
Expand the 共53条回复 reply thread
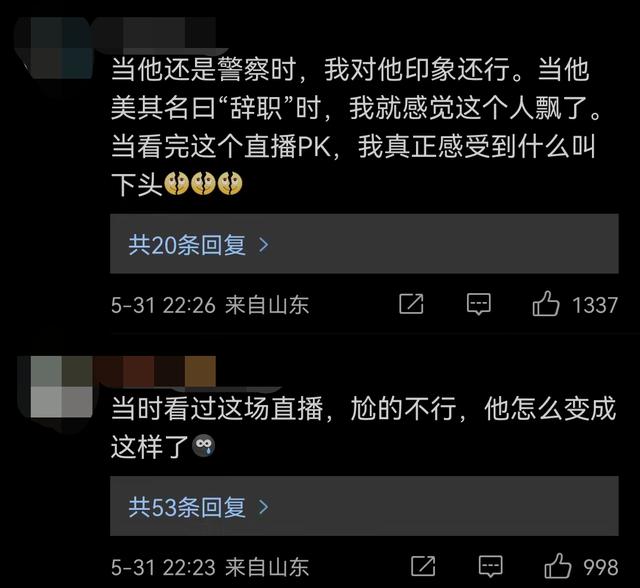pos(364,506)
